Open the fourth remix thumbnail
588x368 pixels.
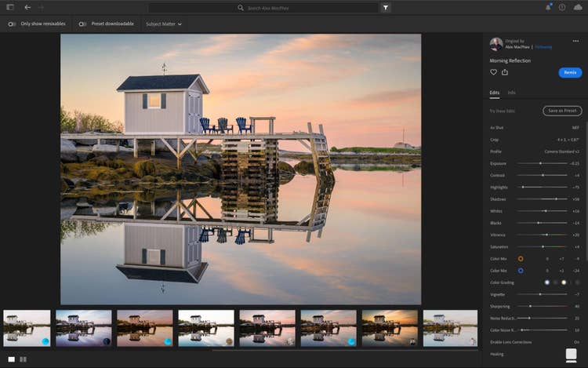click(206, 328)
